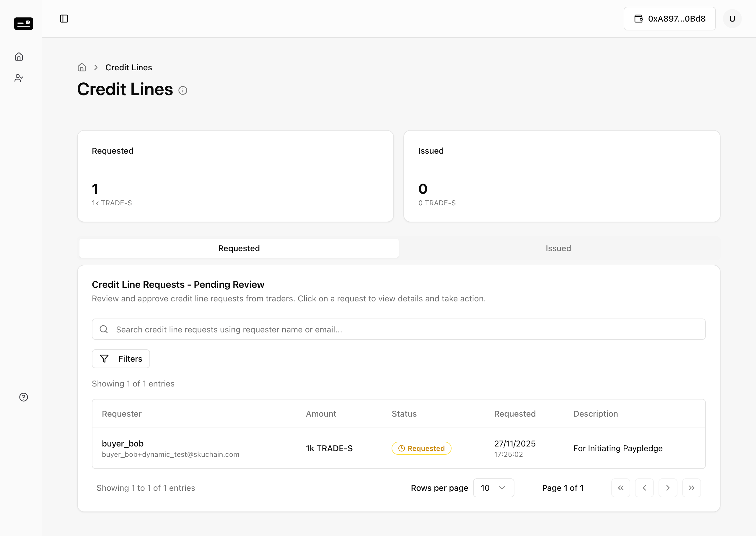Click the Requested status badge
The width and height of the screenshot is (756, 536).
click(x=421, y=448)
